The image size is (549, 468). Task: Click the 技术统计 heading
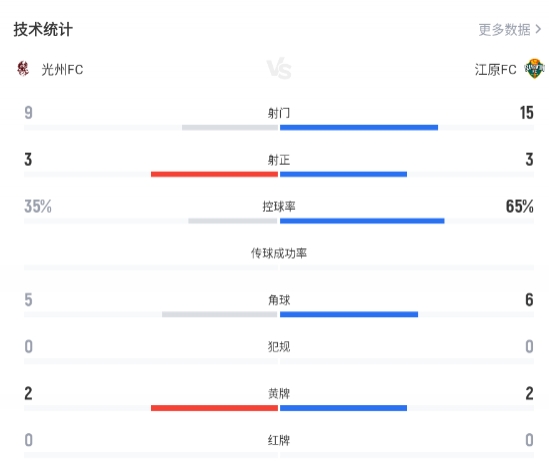[43, 29]
